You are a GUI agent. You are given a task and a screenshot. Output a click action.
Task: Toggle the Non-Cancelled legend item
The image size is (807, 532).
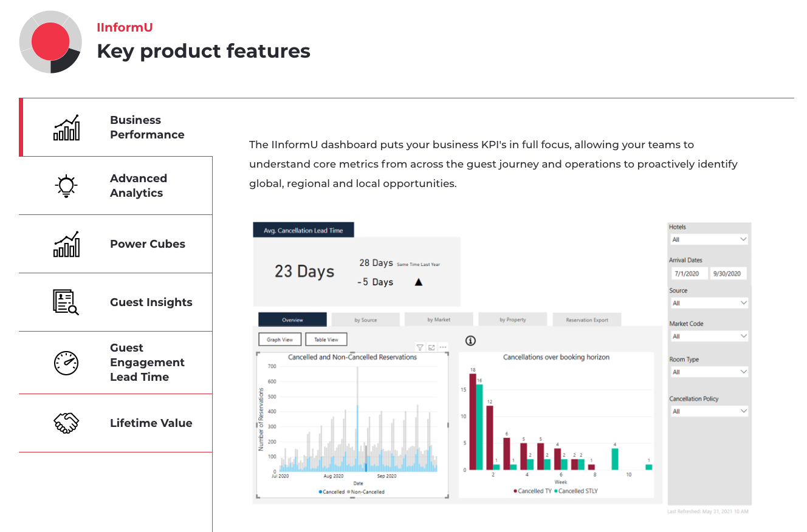click(366, 492)
